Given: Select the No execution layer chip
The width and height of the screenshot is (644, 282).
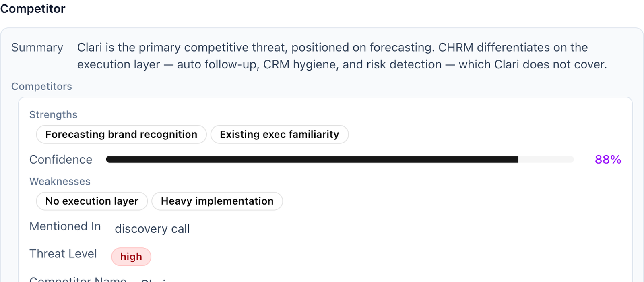Looking at the screenshot, I should 92,201.
